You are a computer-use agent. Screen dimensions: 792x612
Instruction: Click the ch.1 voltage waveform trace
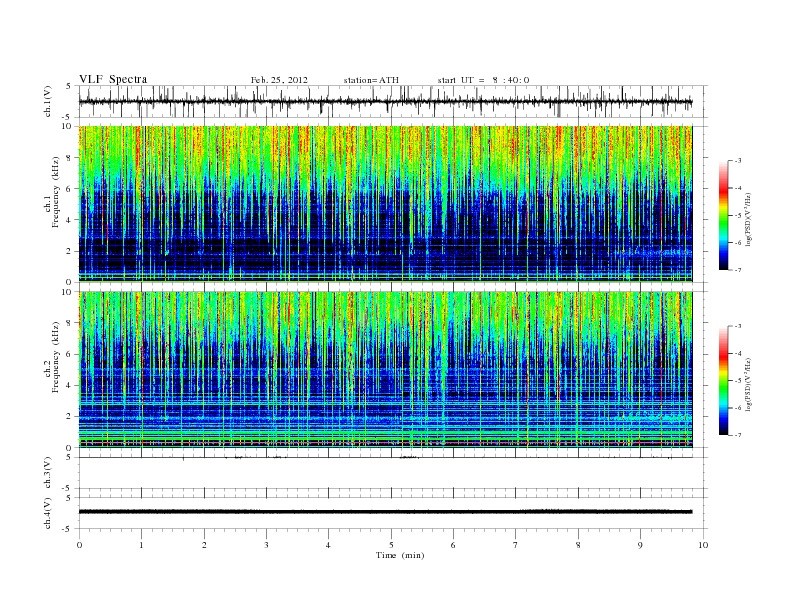pyautogui.click(x=385, y=101)
